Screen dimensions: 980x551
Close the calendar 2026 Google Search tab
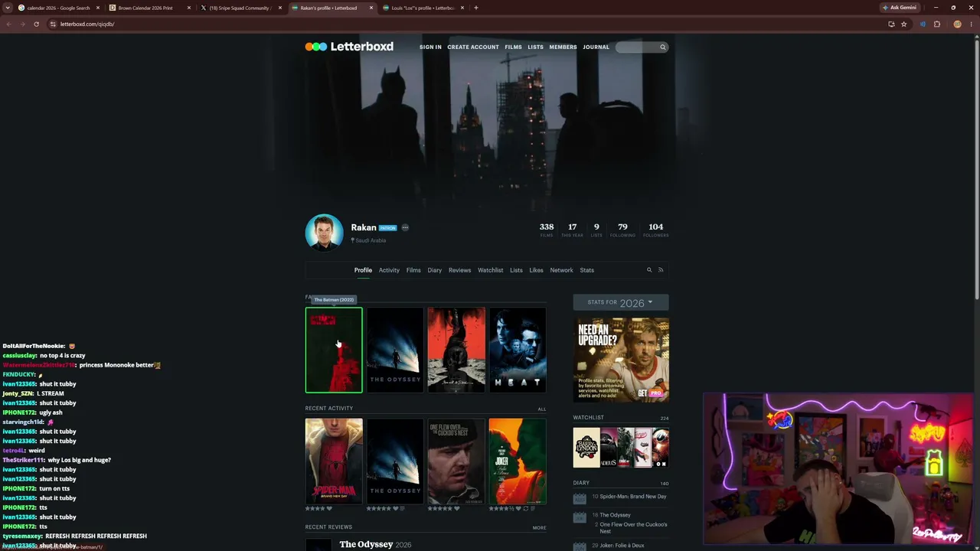(x=98, y=8)
